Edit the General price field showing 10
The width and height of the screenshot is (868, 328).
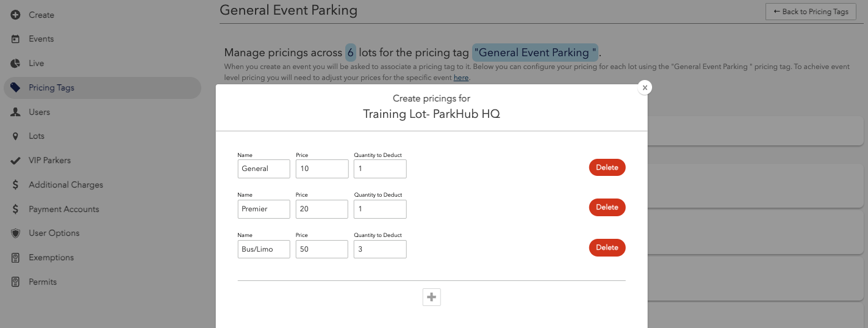point(322,169)
